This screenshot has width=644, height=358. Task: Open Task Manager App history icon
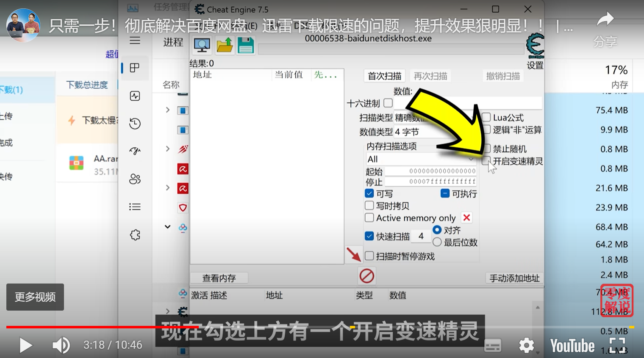pyautogui.click(x=135, y=124)
